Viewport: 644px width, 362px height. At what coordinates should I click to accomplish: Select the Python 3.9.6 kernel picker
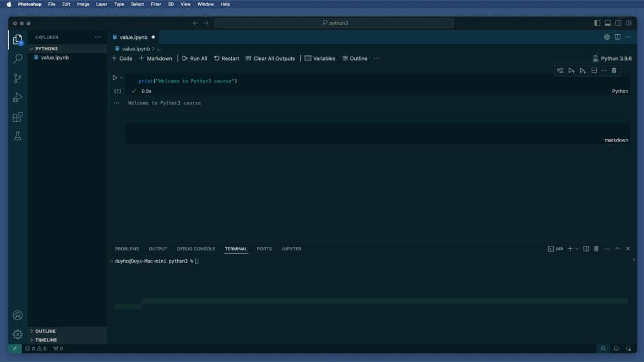pos(612,58)
